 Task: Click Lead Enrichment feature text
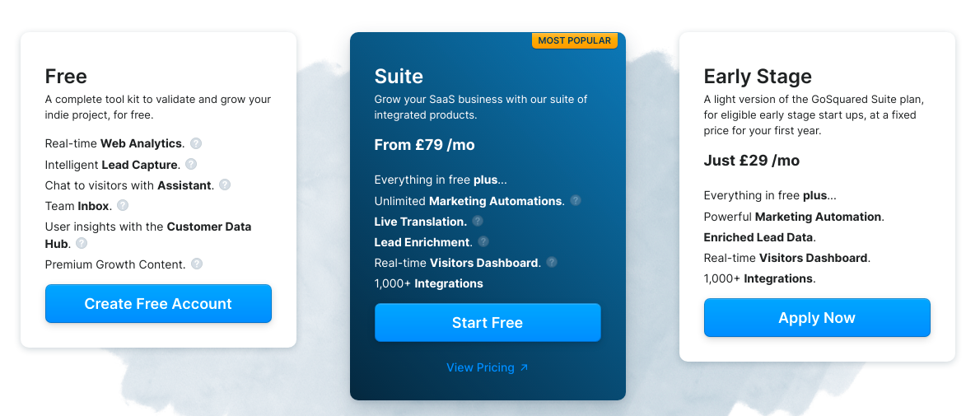423,242
